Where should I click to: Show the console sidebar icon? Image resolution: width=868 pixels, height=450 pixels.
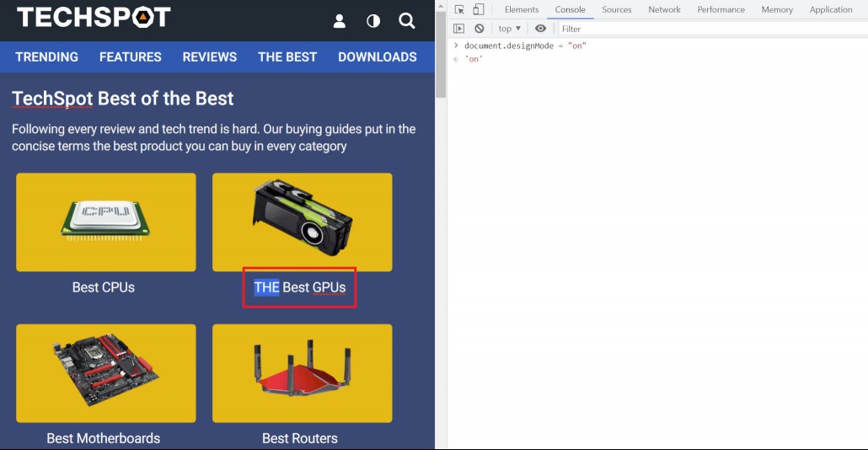click(459, 28)
